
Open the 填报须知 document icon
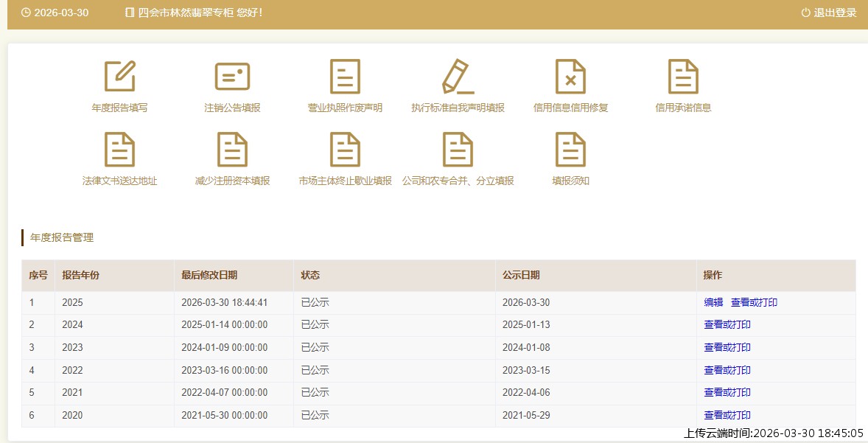click(570, 150)
